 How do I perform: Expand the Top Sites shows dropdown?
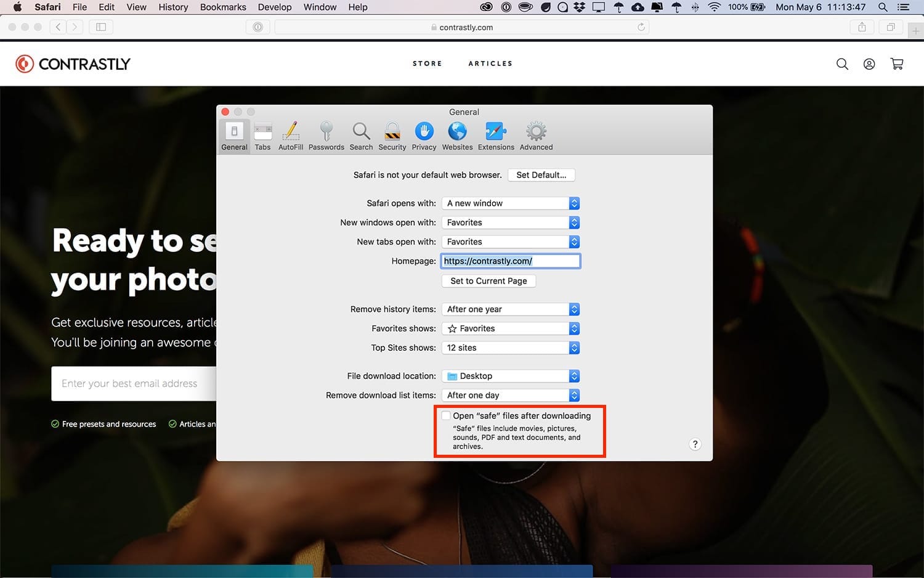(511, 348)
